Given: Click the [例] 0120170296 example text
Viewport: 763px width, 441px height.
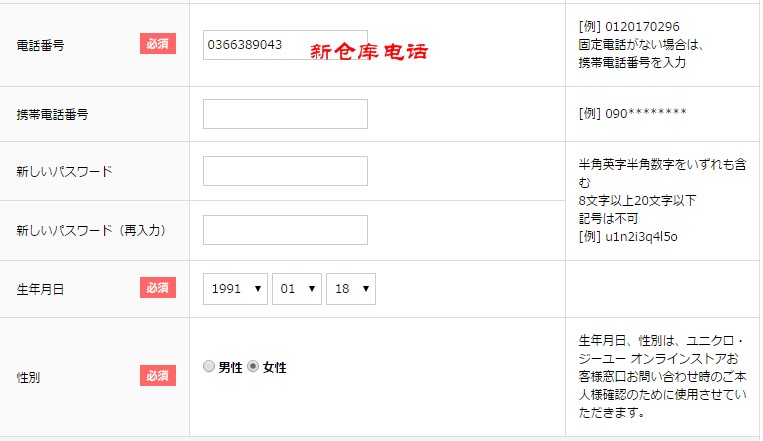Looking at the screenshot, I should [x=628, y=26].
